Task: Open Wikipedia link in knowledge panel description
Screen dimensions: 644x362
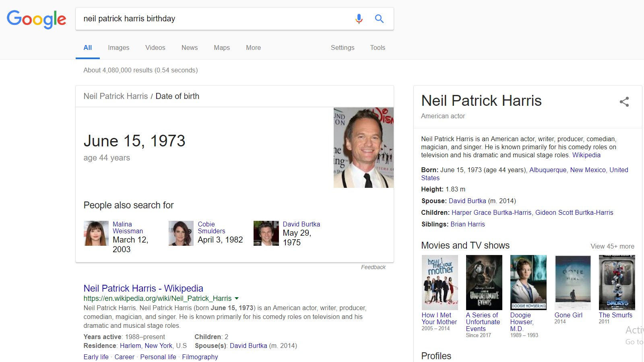Action: pos(586,155)
